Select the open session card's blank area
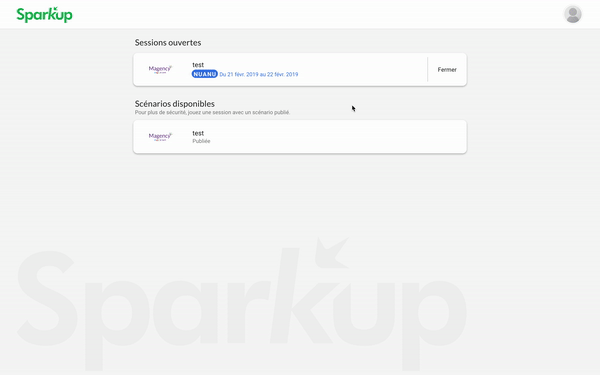Image resolution: width=600 pixels, height=375 pixels. [x=360, y=70]
